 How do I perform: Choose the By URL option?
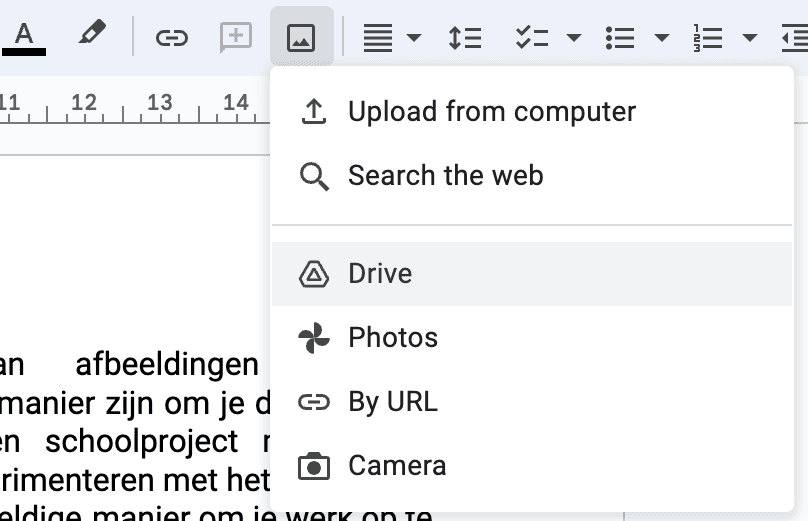click(x=392, y=402)
